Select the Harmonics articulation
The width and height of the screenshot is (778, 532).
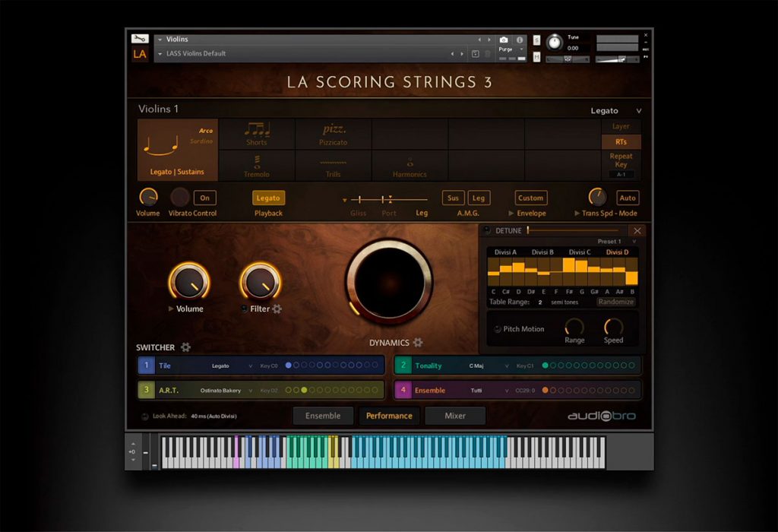410,166
